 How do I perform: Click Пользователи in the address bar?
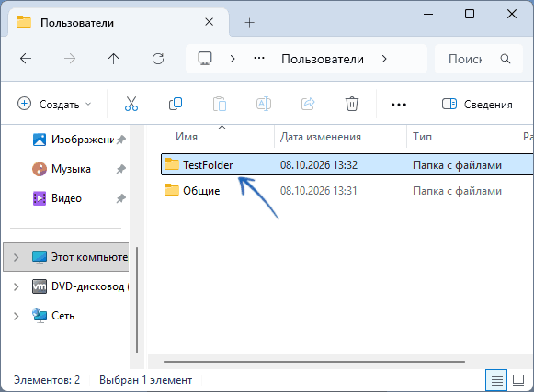323,59
